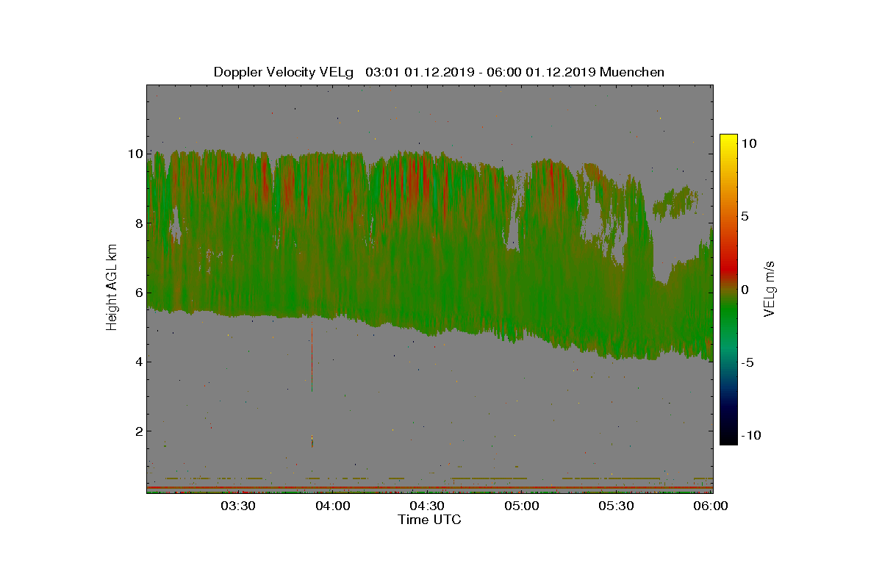Click the black bottom of the colorbar
Viewport: 882px width, 588px height.
click(x=728, y=437)
